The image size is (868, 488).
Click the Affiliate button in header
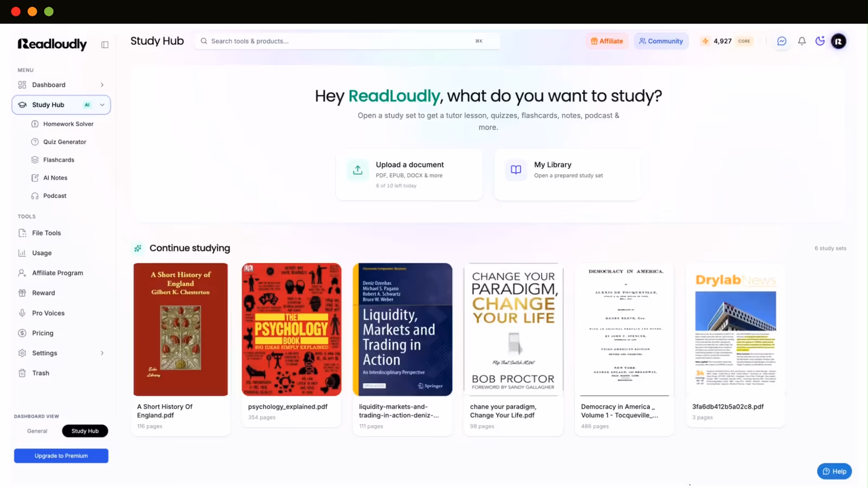coord(607,41)
